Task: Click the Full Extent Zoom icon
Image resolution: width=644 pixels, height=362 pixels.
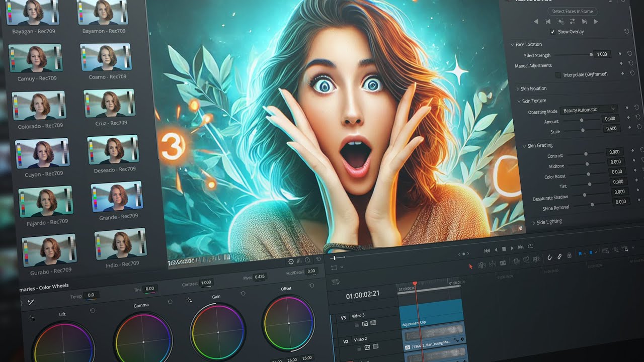Action: [x=605, y=251]
